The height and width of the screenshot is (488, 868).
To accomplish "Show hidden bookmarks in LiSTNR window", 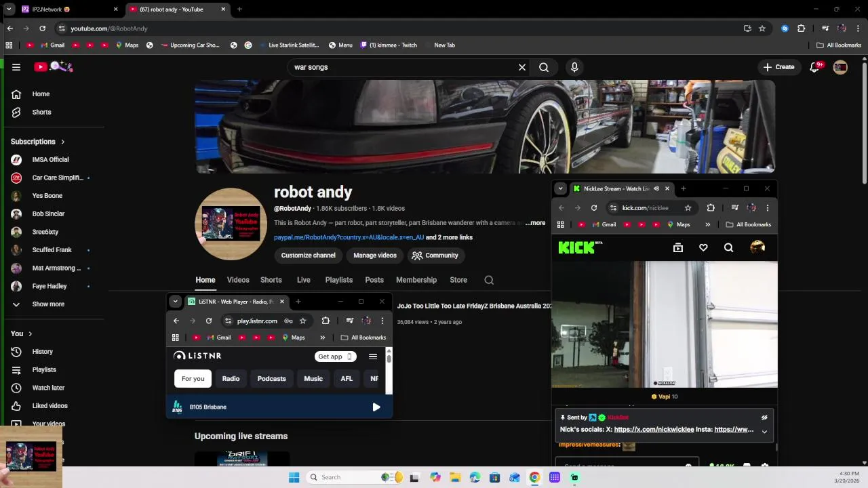I will coord(323,338).
